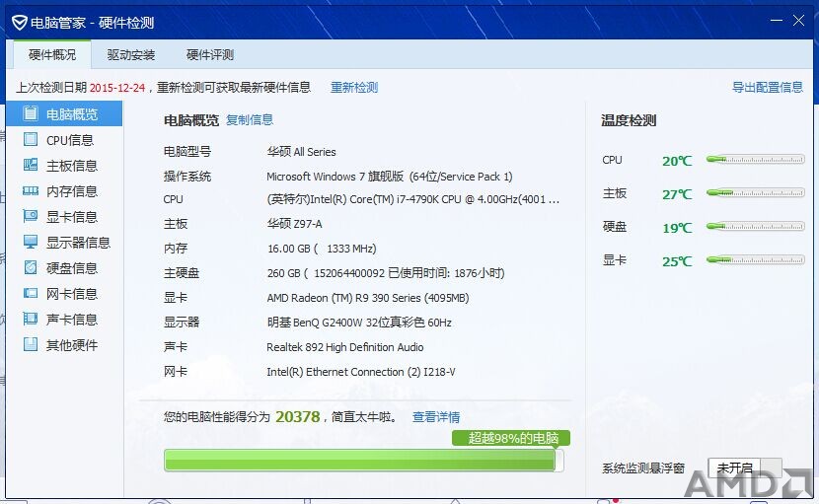Click the 声卡信息 sound card icon
The height and width of the screenshot is (504, 819).
coord(31,319)
